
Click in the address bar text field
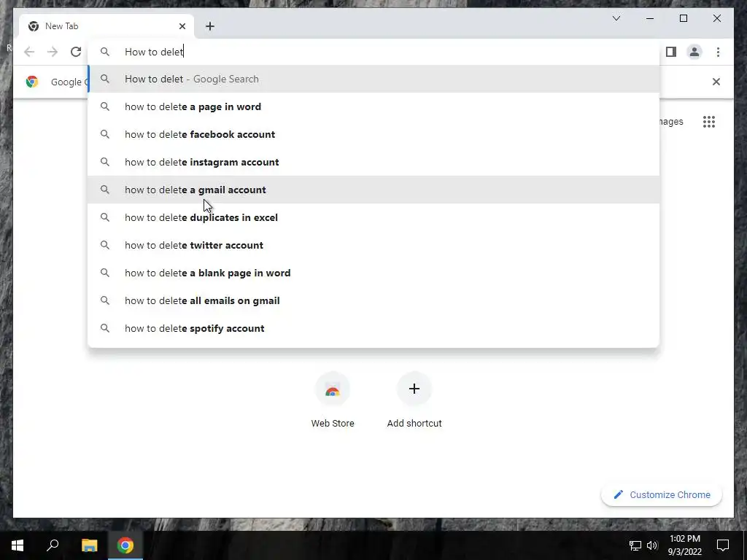click(x=373, y=52)
